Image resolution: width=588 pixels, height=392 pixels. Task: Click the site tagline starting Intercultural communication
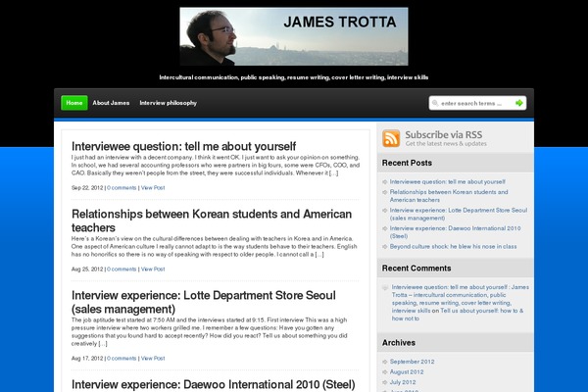294,77
